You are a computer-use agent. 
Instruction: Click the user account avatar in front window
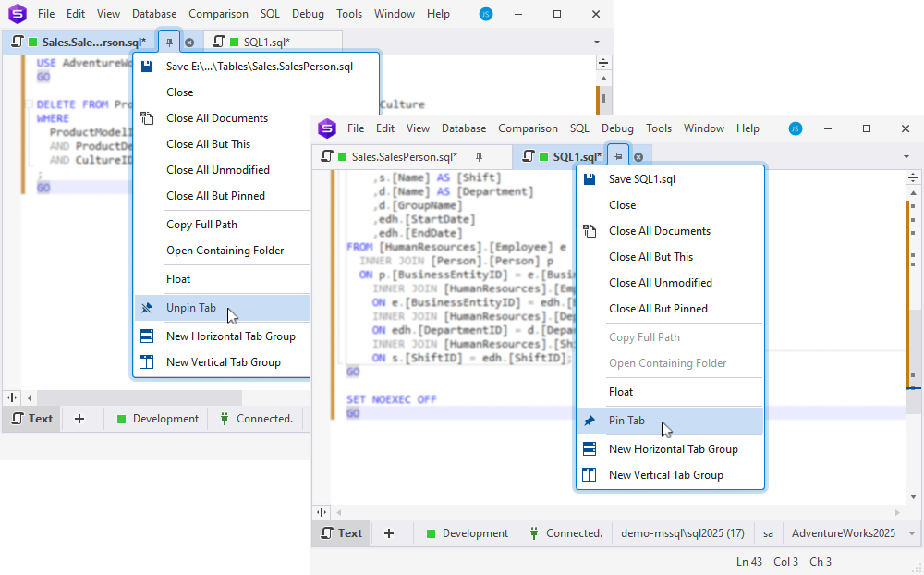[x=796, y=128]
